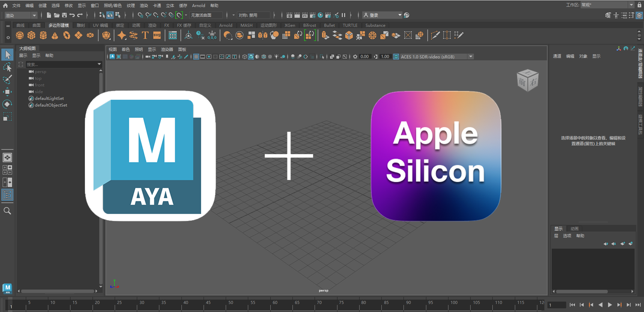Switch to the 雕刻 shelf tab
644x312 pixels.
point(80,25)
